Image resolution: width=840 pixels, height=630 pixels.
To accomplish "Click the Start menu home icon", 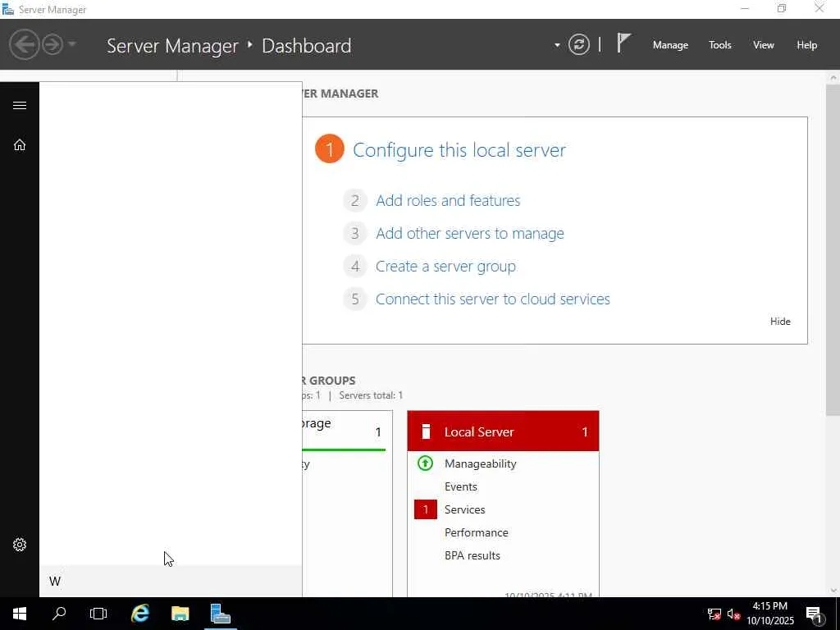I will click(x=20, y=144).
